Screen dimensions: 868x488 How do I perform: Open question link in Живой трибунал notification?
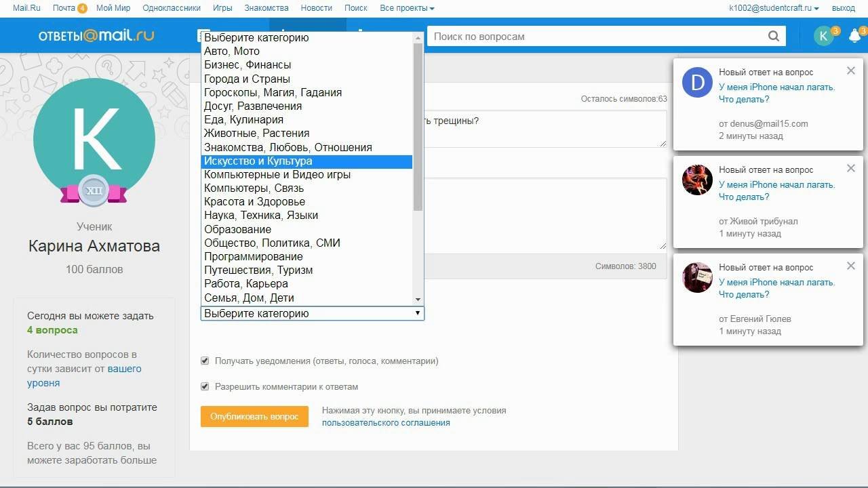[777, 190]
